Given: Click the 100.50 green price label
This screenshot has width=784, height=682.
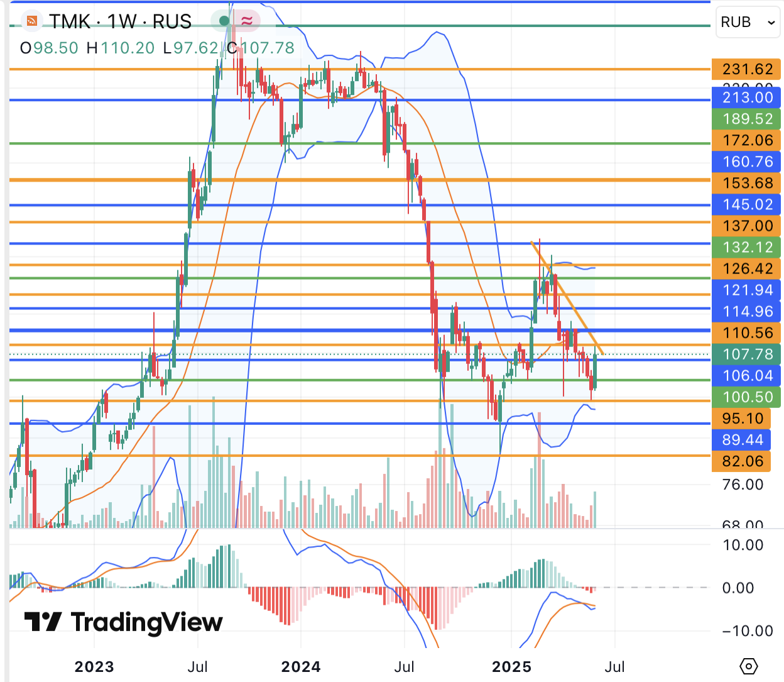Looking at the screenshot, I should pos(746,397).
